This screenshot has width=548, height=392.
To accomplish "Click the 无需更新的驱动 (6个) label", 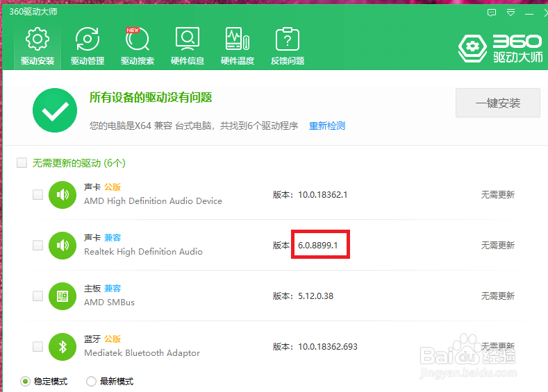I will click(79, 163).
